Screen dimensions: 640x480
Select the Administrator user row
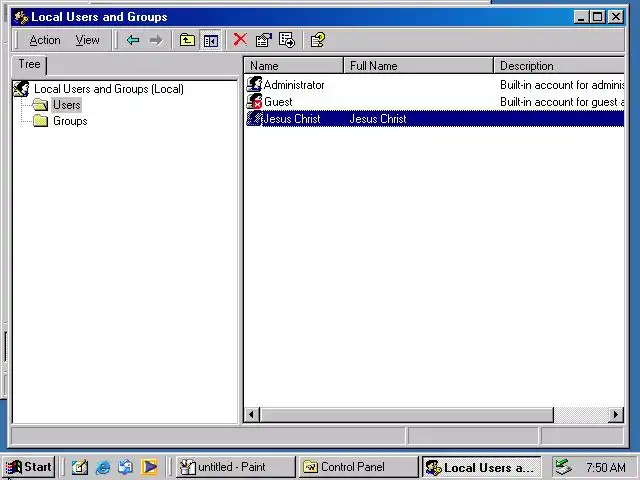point(435,85)
